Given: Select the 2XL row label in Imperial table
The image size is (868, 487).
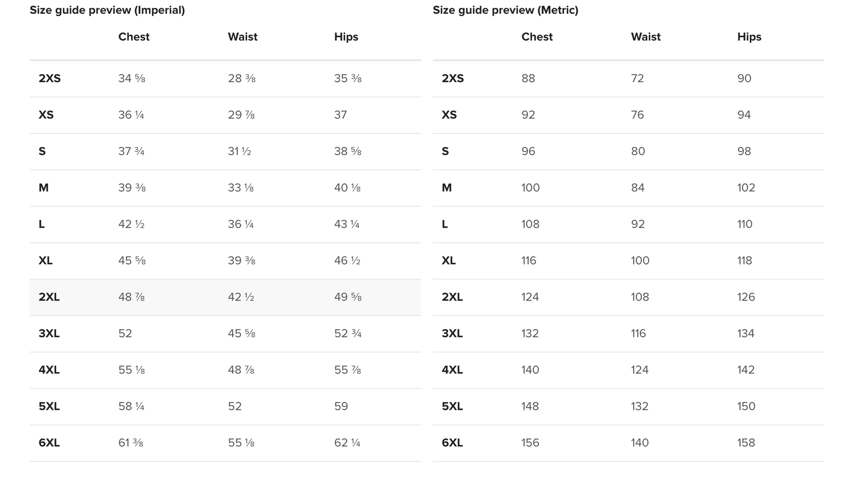Looking at the screenshot, I should (49, 297).
